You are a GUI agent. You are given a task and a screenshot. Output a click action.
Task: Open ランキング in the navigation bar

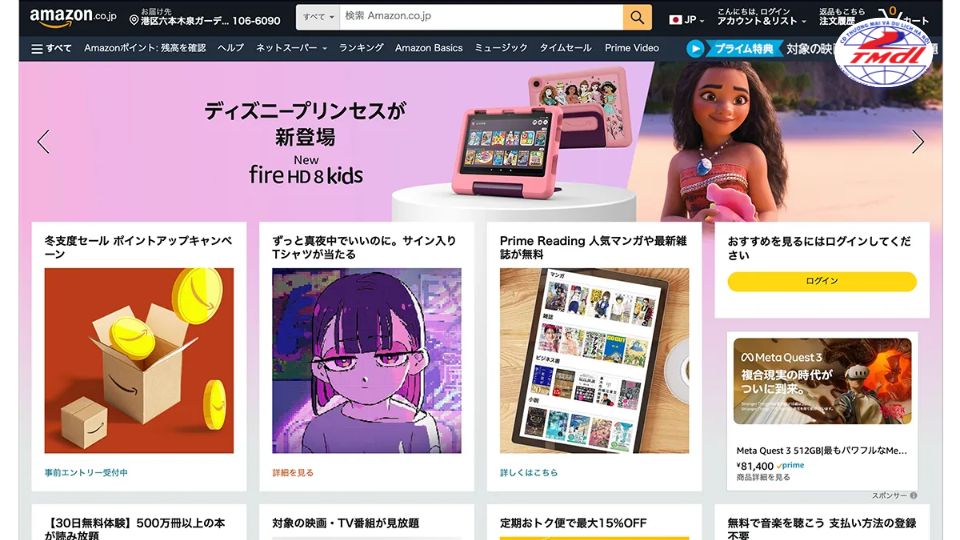(361, 48)
